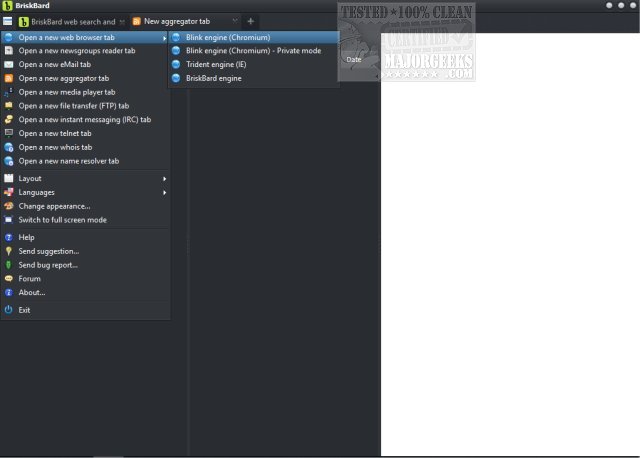Click the light bulb suggestion icon
Viewport: 640px width, 458px height.
click(x=9, y=251)
